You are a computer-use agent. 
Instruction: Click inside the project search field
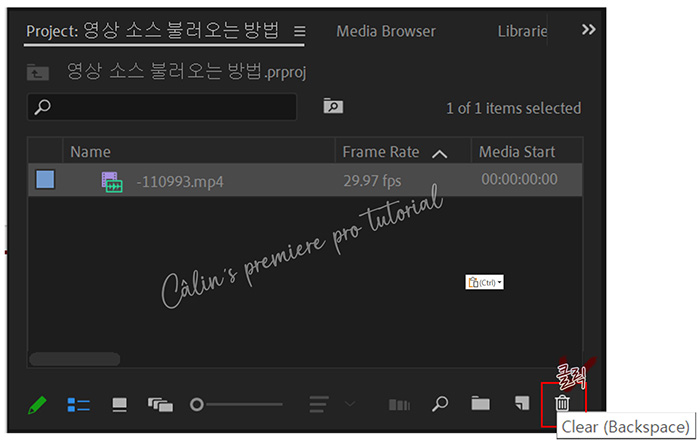pyautogui.click(x=162, y=107)
